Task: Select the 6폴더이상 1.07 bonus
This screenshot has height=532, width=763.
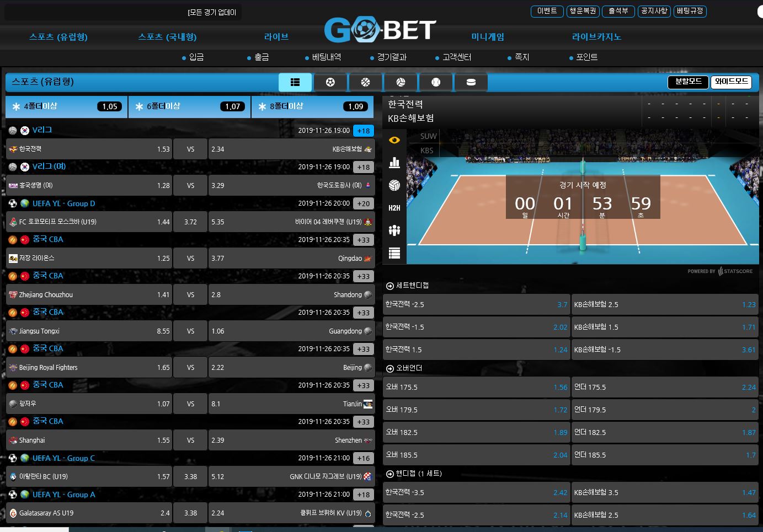Action: [x=189, y=106]
